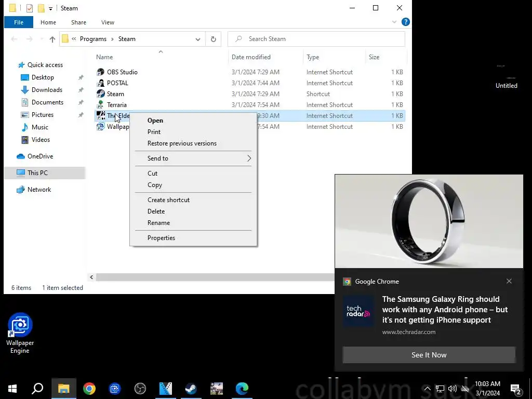The image size is (532, 399).
Task: Select the Steam shortcut file icon
Action: (x=100, y=94)
